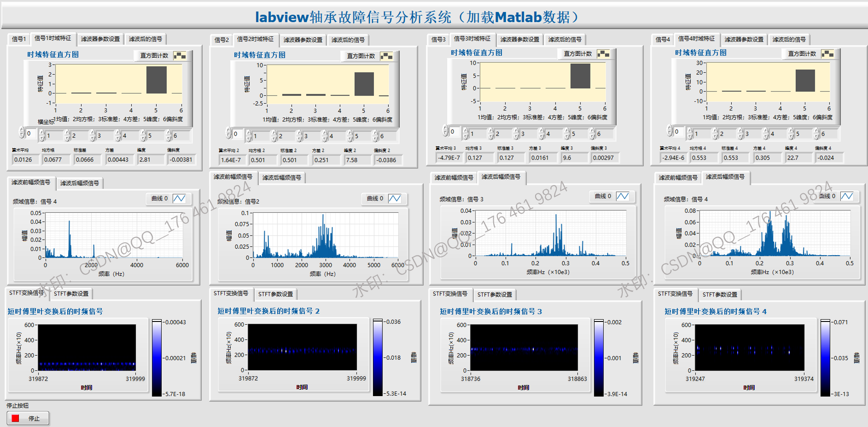
Task: Click the color ramp with maximum 0.002
Action: [x=599, y=358]
